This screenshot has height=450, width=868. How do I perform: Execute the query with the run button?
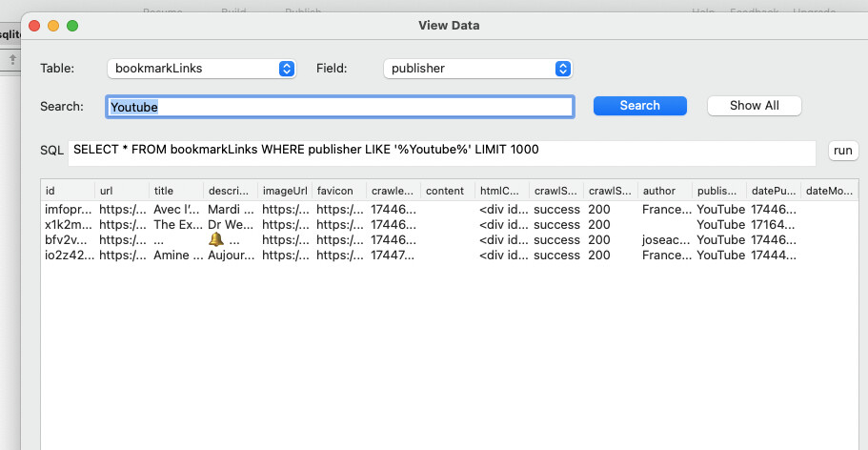842,151
